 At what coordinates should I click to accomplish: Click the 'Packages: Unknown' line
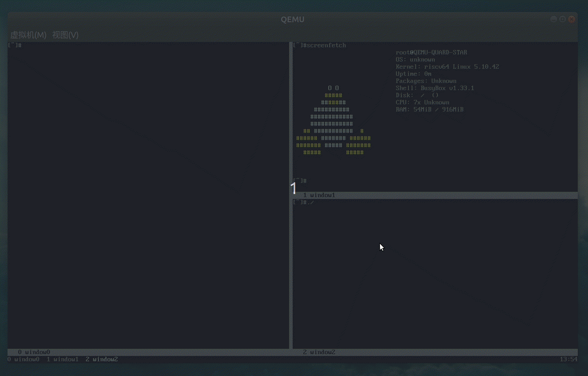426,81
